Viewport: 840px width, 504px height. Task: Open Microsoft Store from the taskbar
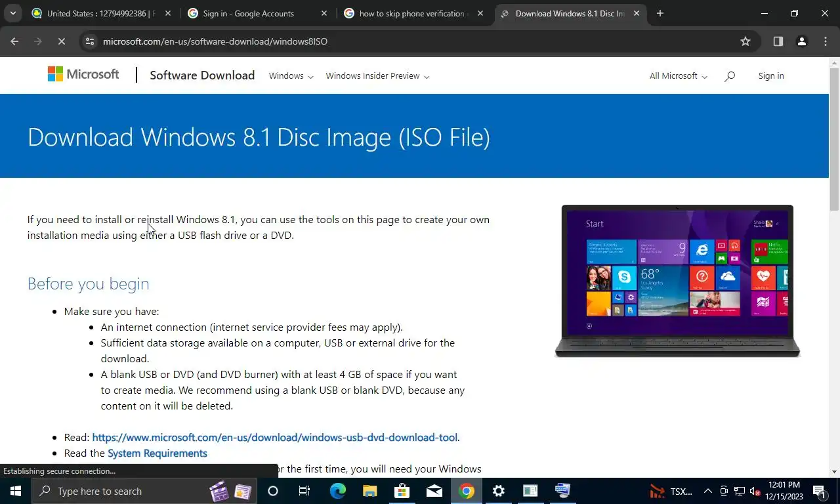[x=402, y=491]
